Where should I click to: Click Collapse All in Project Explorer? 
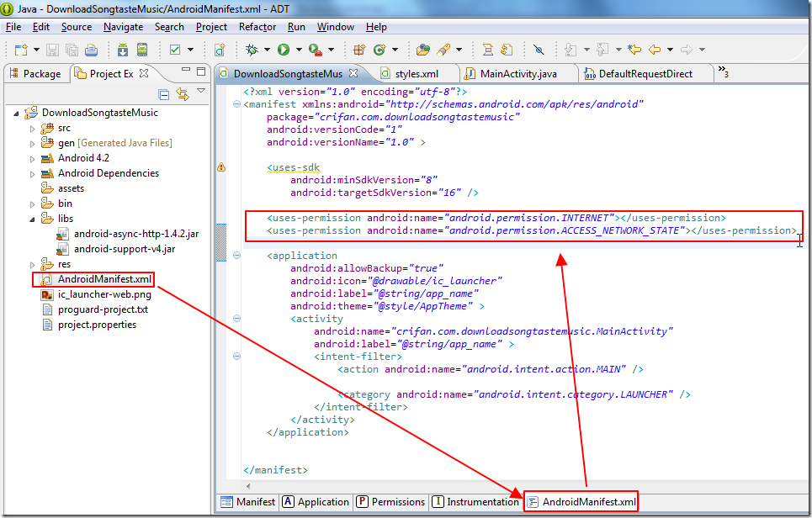click(164, 94)
